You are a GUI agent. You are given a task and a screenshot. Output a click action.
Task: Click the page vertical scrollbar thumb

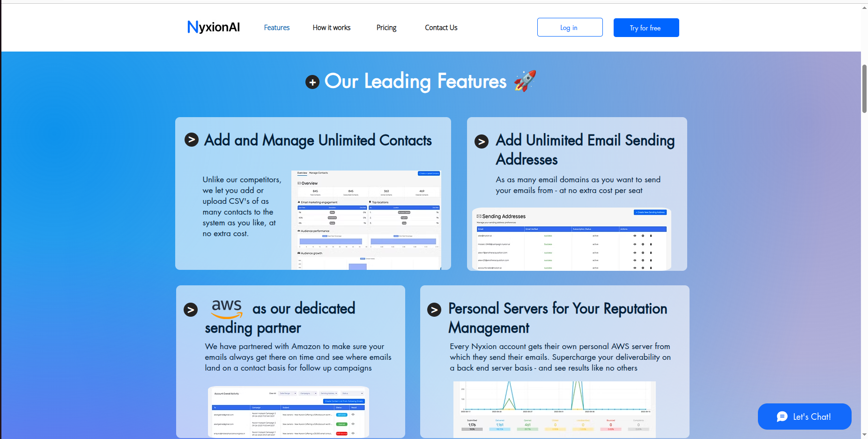(864, 89)
